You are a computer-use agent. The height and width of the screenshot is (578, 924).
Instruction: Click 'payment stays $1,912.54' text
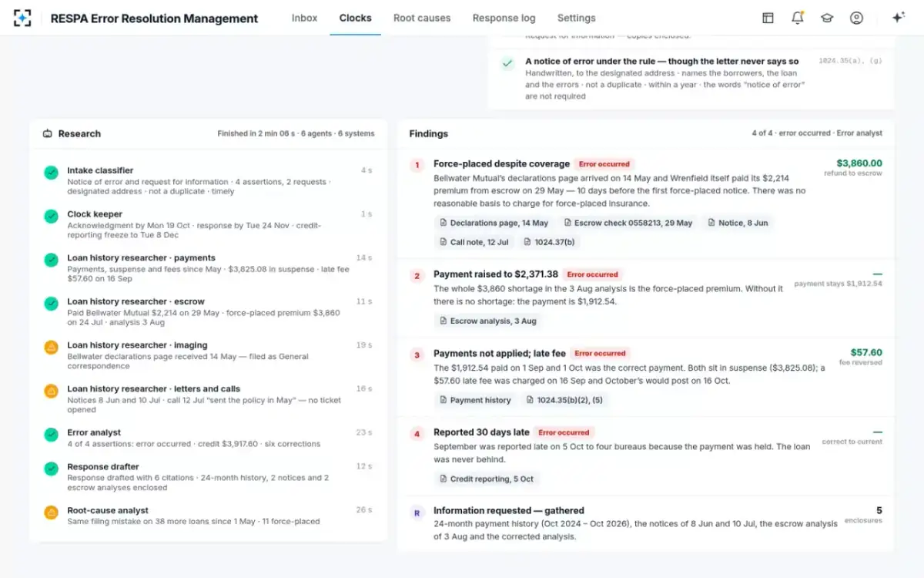pos(839,284)
